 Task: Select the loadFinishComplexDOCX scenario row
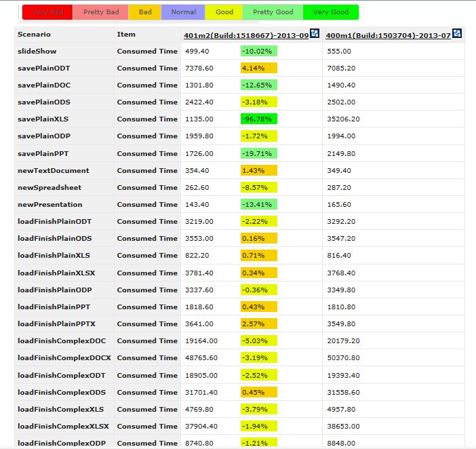239,358
